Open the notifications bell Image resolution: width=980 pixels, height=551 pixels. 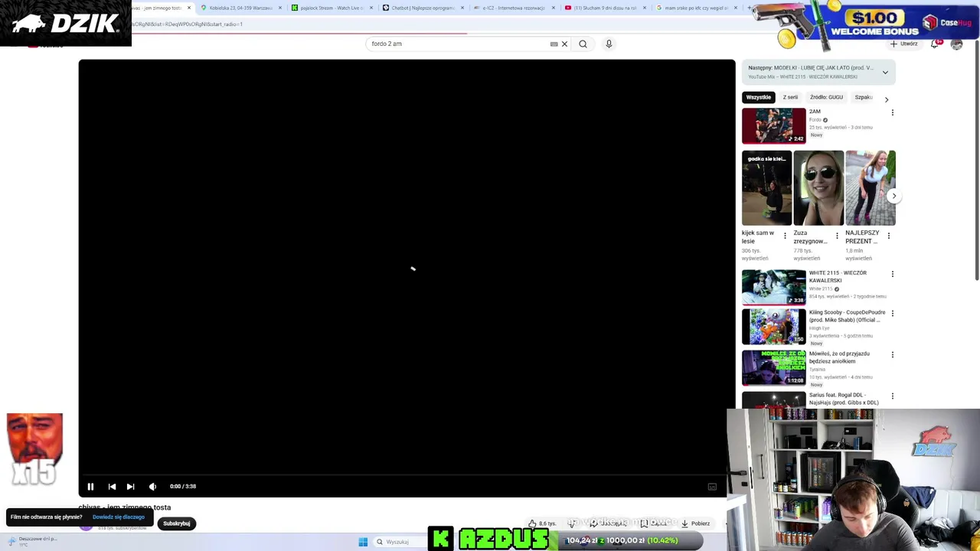pyautogui.click(x=935, y=44)
